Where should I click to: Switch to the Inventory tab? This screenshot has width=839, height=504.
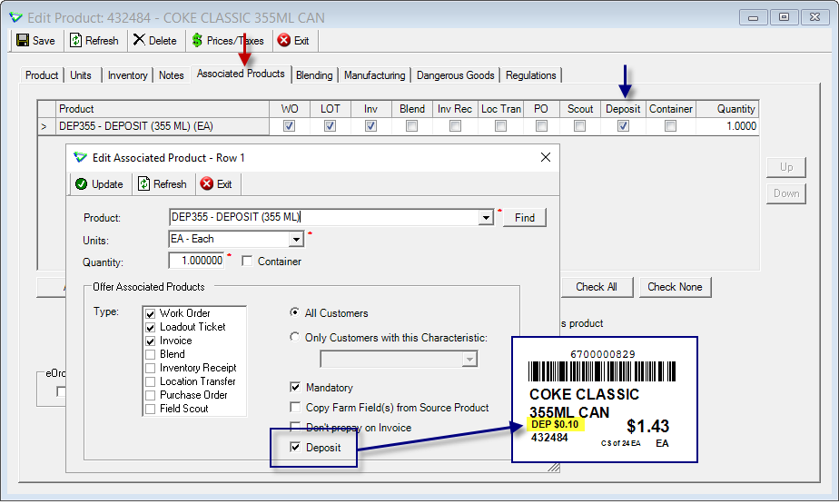click(127, 75)
